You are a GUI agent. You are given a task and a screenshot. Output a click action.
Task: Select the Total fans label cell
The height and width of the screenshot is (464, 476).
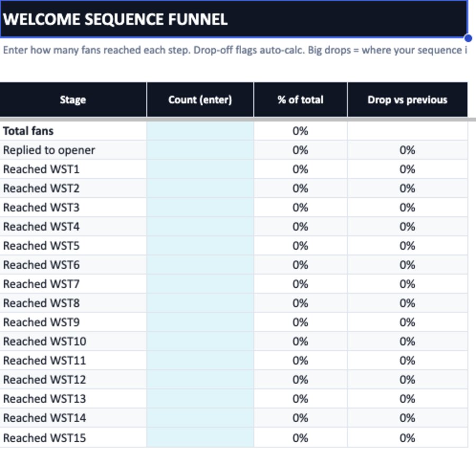click(73, 131)
